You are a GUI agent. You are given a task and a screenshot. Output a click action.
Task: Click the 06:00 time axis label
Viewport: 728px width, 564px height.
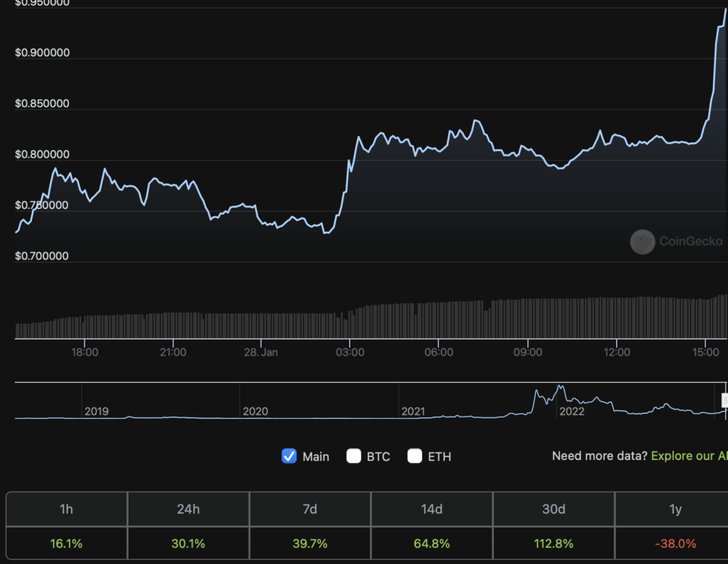coord(439,352)
